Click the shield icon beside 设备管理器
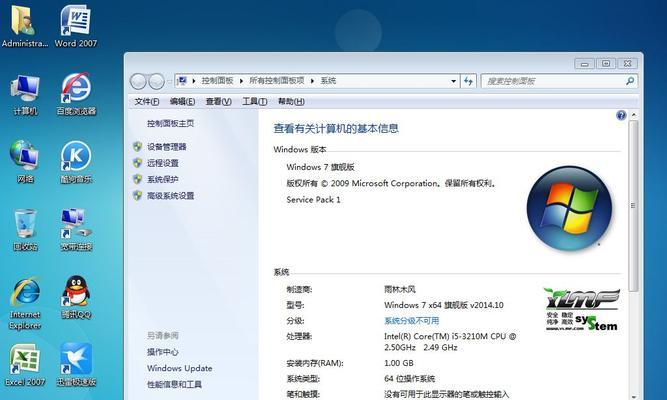Viewport: 667px width, 400px height. coord(137,147)
